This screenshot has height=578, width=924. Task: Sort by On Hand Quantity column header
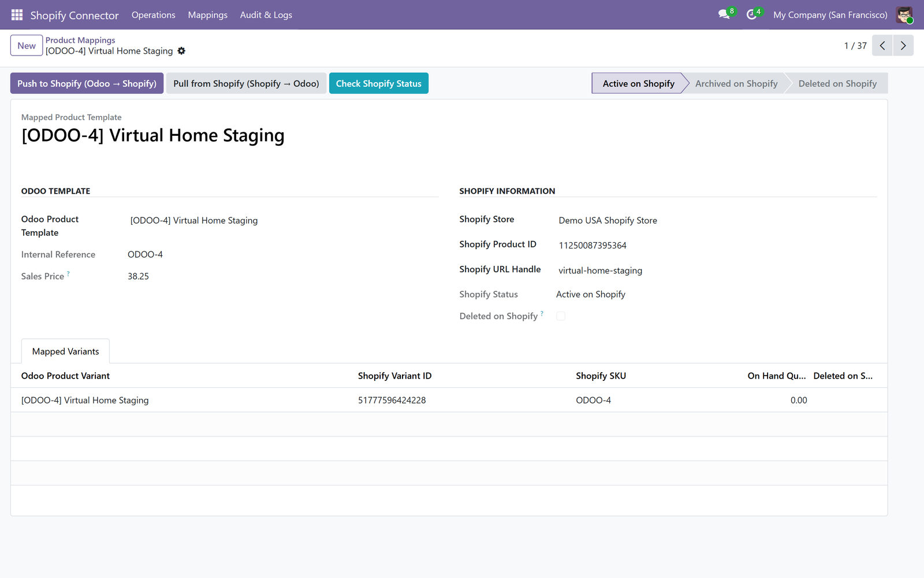777,376
